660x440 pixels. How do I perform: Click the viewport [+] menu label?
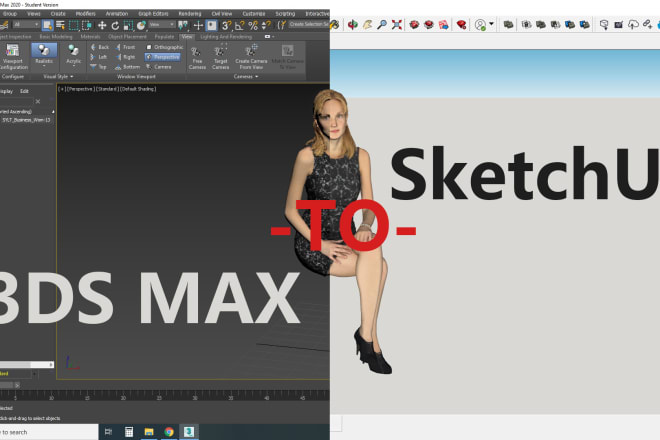(61, 89)
